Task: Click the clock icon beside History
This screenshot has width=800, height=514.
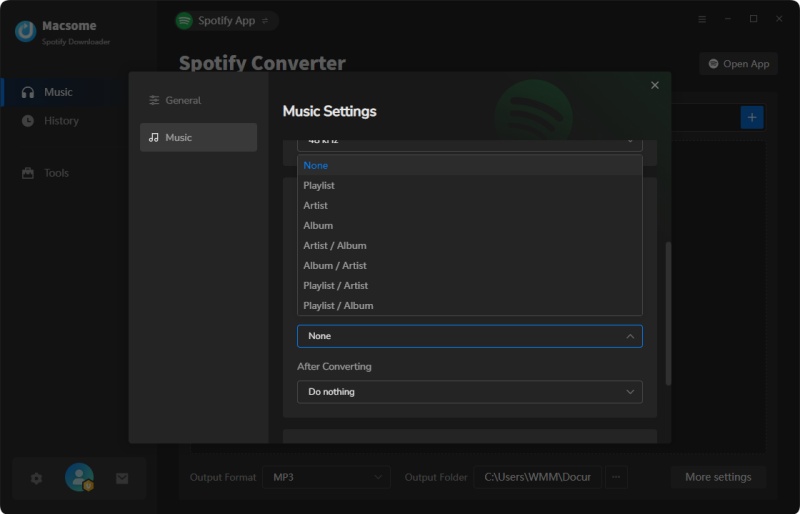Action: (x=28, y=121)
